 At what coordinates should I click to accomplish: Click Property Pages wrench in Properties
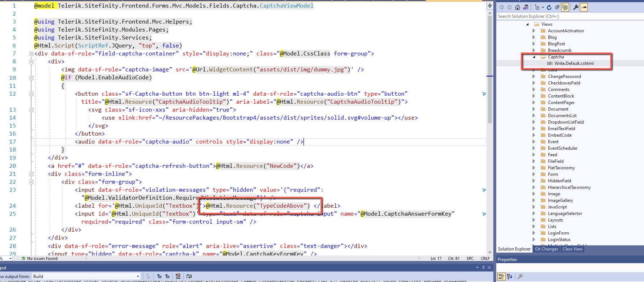[520, 277]
